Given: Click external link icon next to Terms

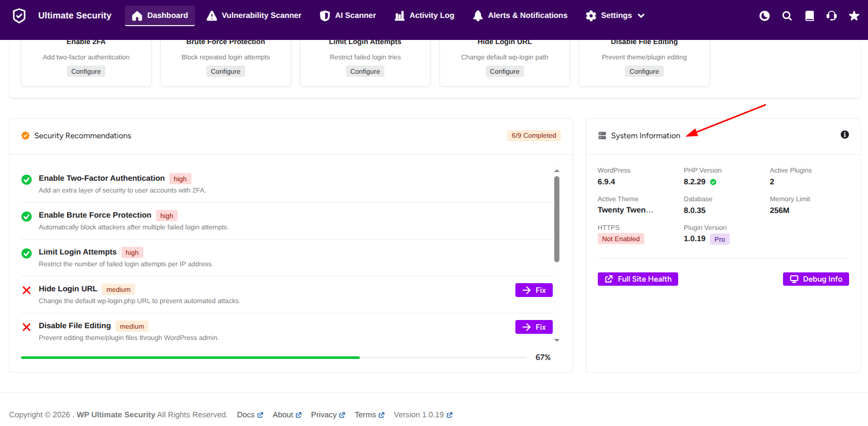Looking at the screenshot, I should click(381, 415).
